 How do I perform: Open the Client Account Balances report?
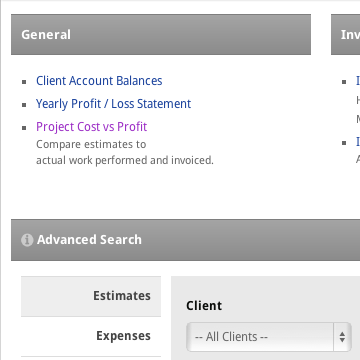coord(99,81)
